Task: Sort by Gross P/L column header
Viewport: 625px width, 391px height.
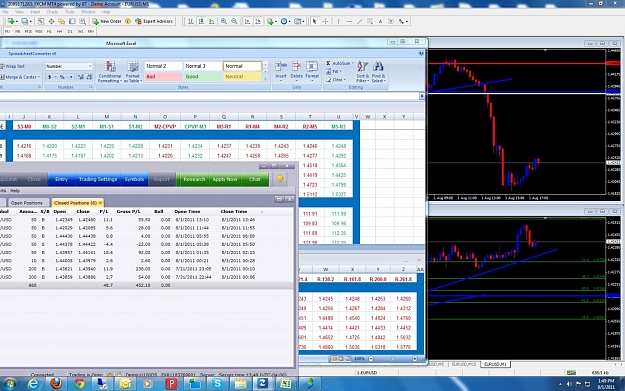Action: (128, 212)
